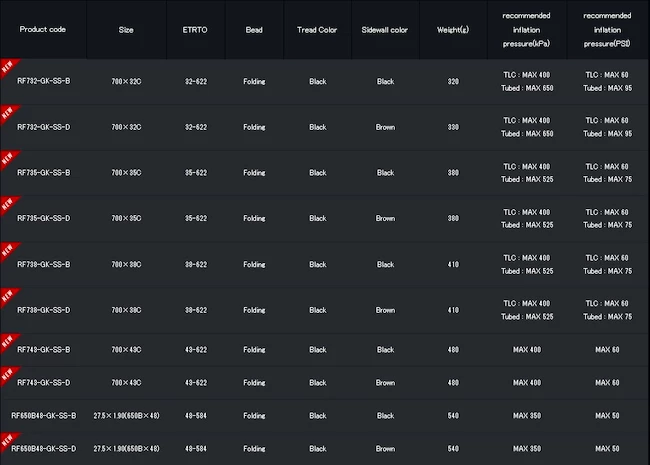Screen dimensions: 650x465
Task: Select the Product code column header
Action: pyautogui.click(x=43, y=29)
